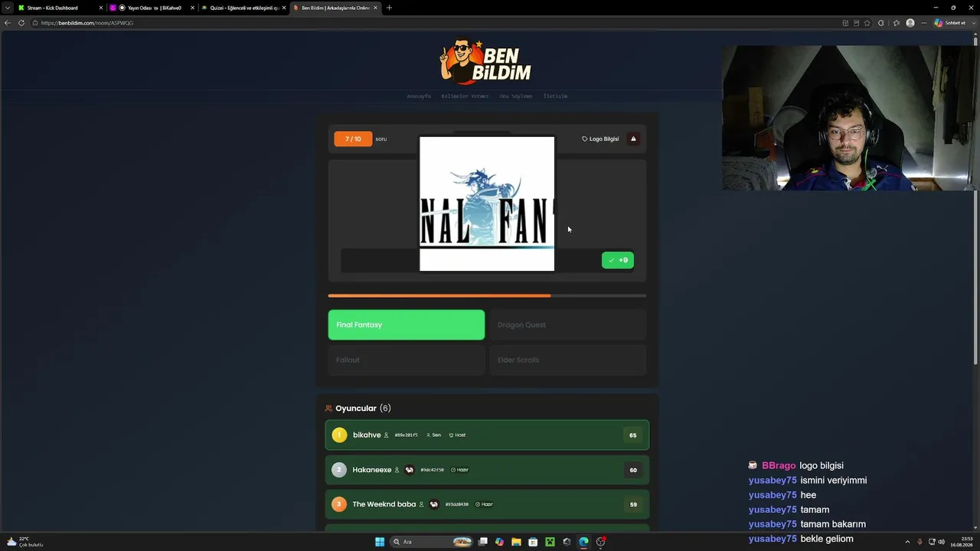
Task: Open the İletişim navigation link
Action: coord(555,96)
